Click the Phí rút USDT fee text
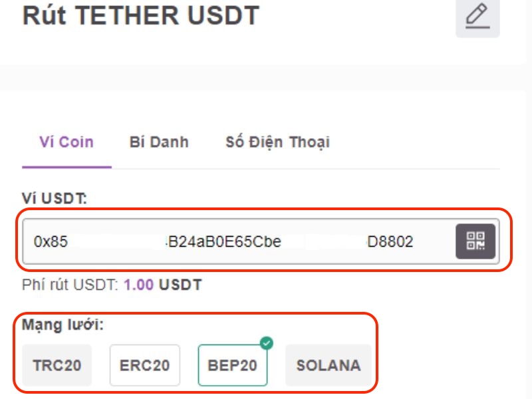Viewport: 532px width, 399px height. (70, 285)
